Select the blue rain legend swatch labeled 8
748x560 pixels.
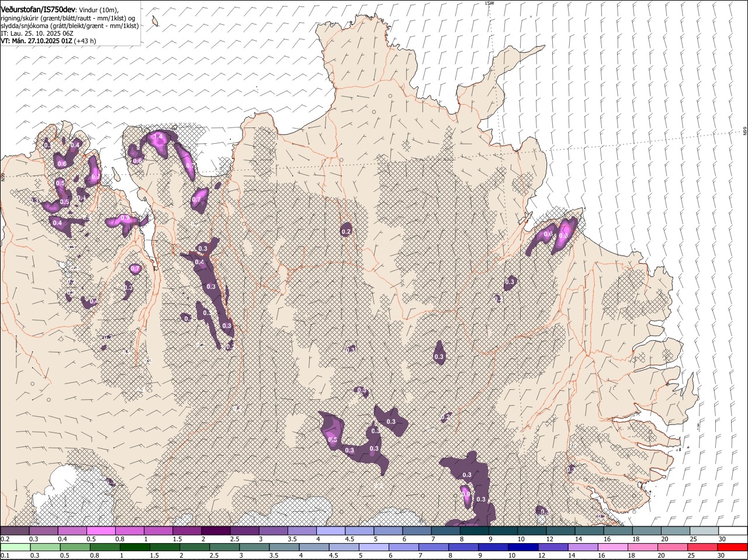(463, 547)
